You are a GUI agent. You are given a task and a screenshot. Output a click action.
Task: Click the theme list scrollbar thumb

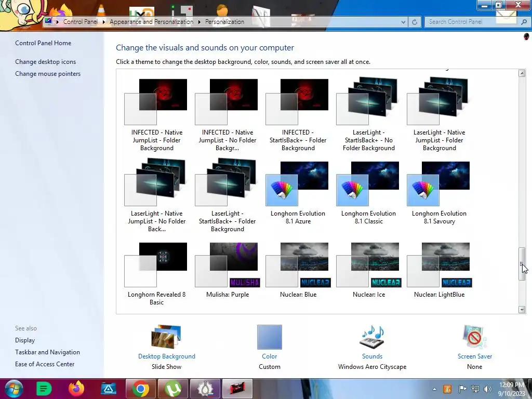coord(522,264)
